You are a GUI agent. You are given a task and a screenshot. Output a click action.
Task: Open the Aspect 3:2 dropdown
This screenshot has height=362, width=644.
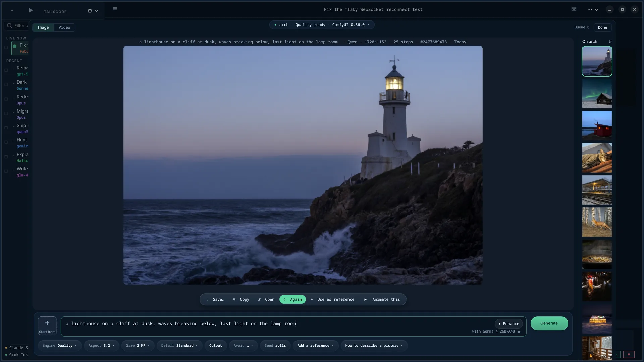[x=101, y=346]
